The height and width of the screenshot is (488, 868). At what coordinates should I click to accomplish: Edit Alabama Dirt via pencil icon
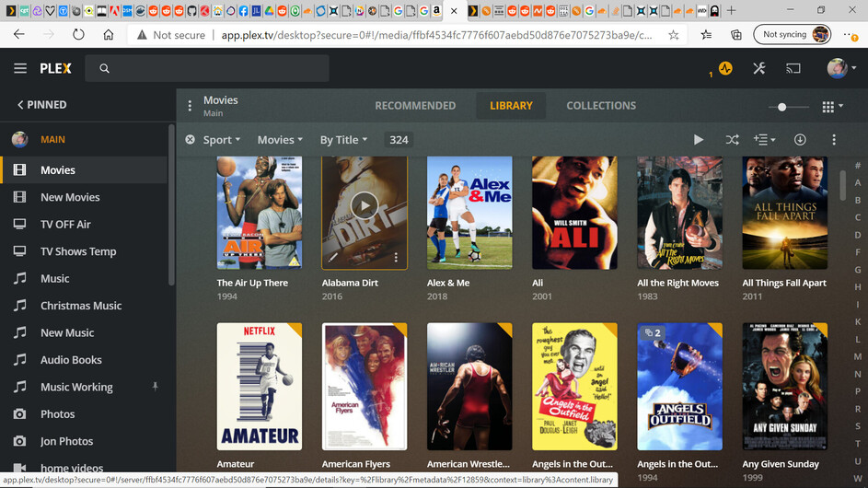[332, 258]
